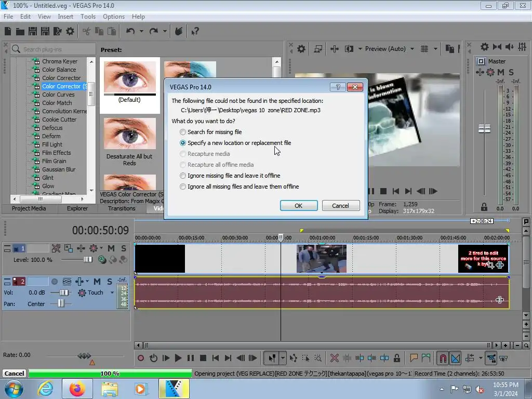This screenshot has width=532, height=399.
Task: Choose 'Ignore all missing files and leave them offline'
Action: click(239, 187)
